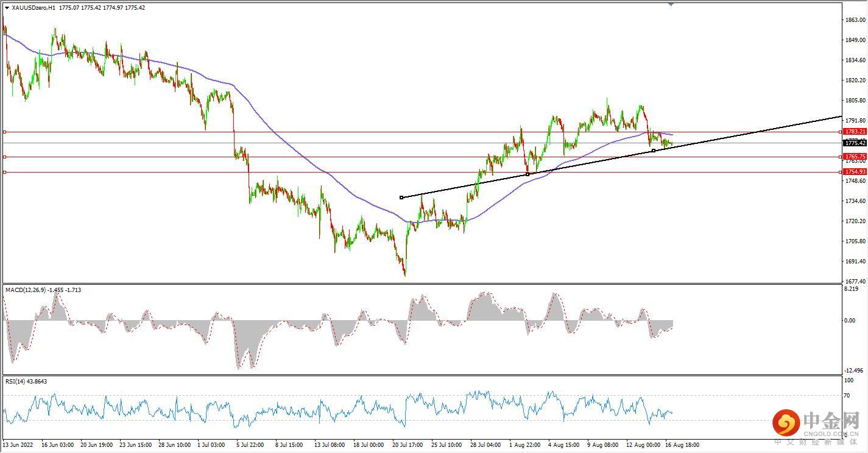Click the MACD(12,26,9) indicator label
This screenshot has width=868, height=453.
(43, 290)
